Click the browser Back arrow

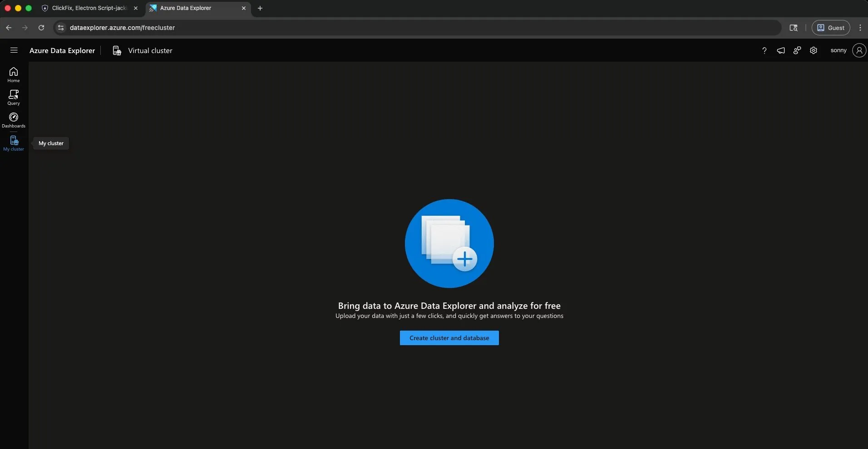(x=9, y=28)
